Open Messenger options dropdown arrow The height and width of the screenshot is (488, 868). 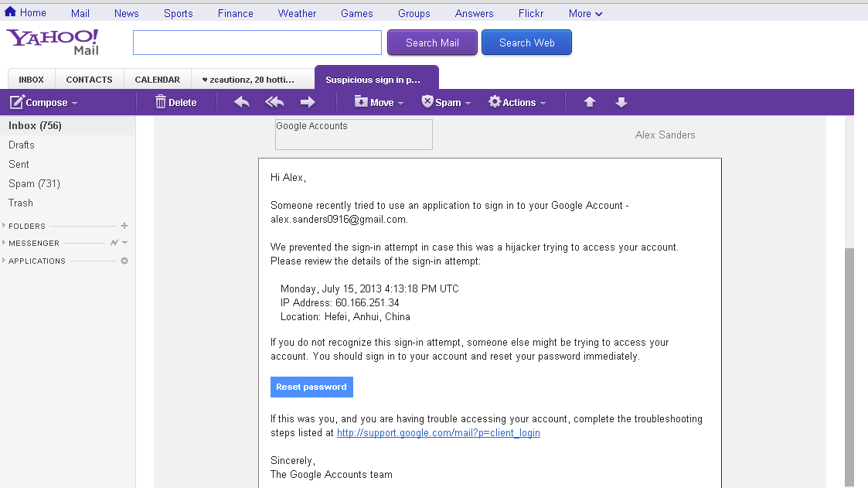pos(125,243)
